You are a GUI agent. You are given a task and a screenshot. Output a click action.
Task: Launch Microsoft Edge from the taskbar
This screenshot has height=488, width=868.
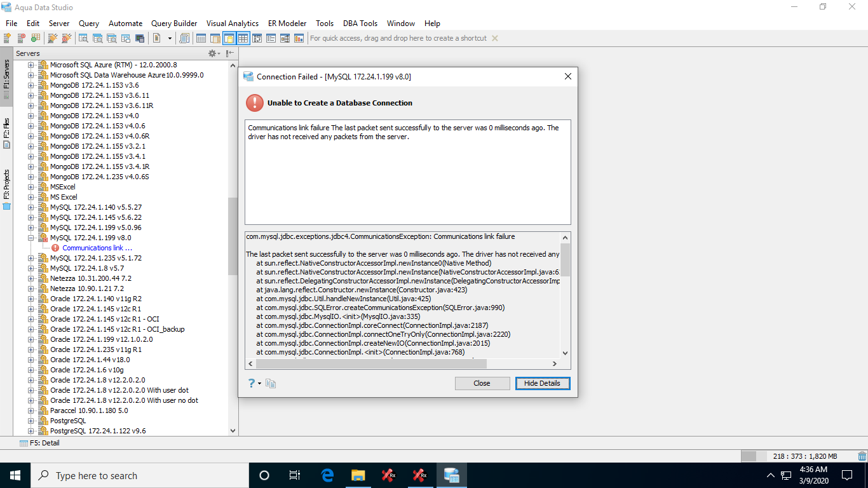327,475
